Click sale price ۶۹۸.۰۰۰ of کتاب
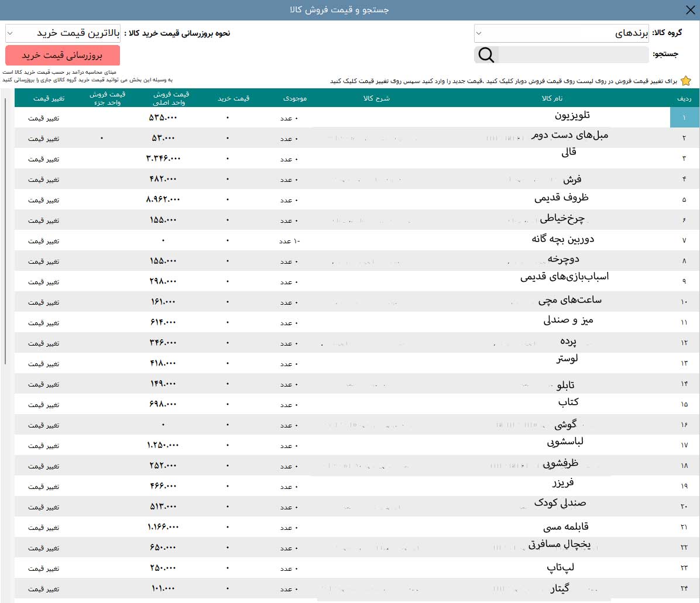Screen dimensions: 700x603 (163, 404)
